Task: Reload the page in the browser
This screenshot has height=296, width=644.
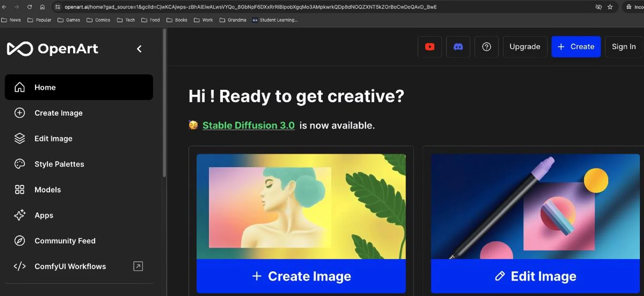Action: coord(30,7)
